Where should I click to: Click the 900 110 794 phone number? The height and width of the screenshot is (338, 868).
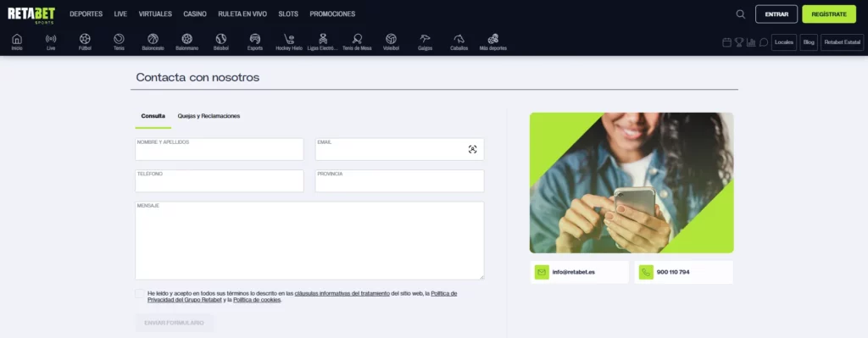673,272
